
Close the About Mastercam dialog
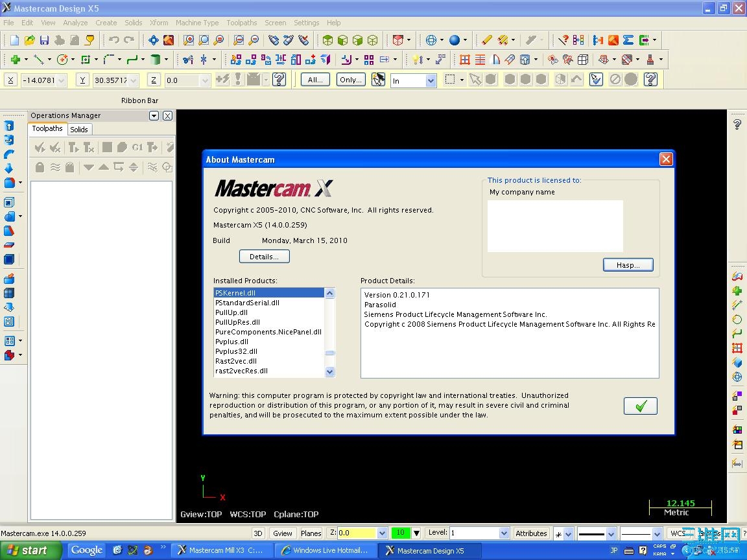(666, 159)
